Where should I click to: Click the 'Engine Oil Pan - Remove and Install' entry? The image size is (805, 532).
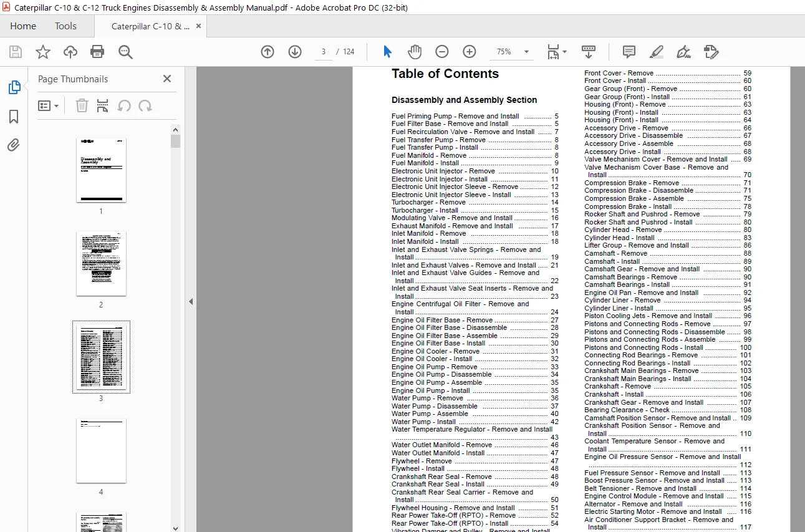(x=668, y=293)
